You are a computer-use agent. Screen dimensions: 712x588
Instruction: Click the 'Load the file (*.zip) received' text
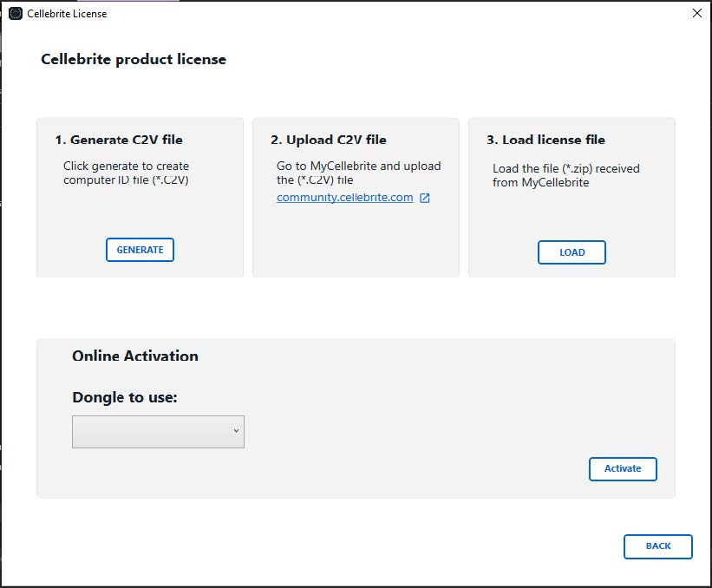(566, 169)
